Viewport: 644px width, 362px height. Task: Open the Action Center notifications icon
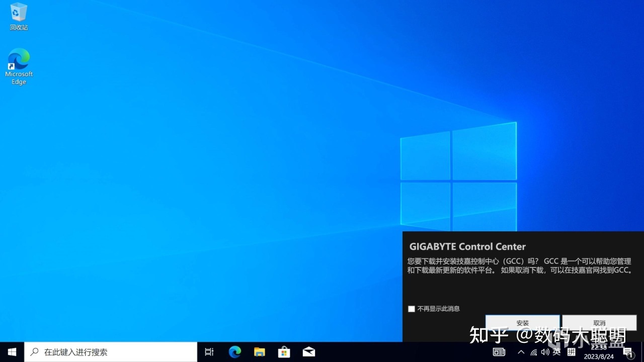628,352
